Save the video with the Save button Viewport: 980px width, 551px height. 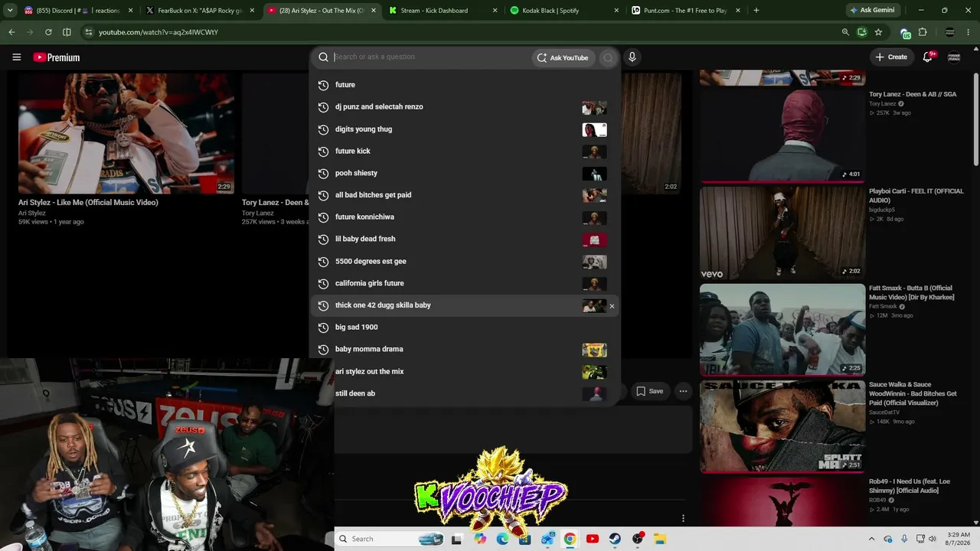click(x=650, y=391)
